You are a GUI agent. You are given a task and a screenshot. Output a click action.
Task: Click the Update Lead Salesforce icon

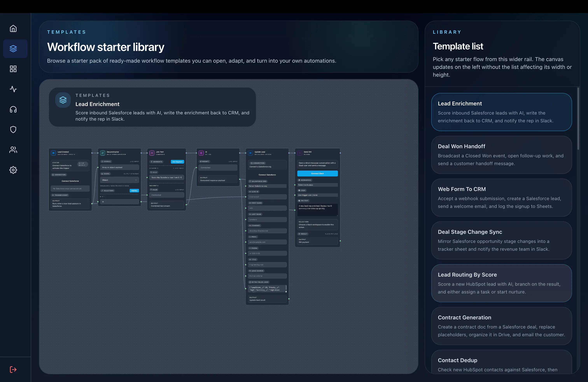[250, 153]
